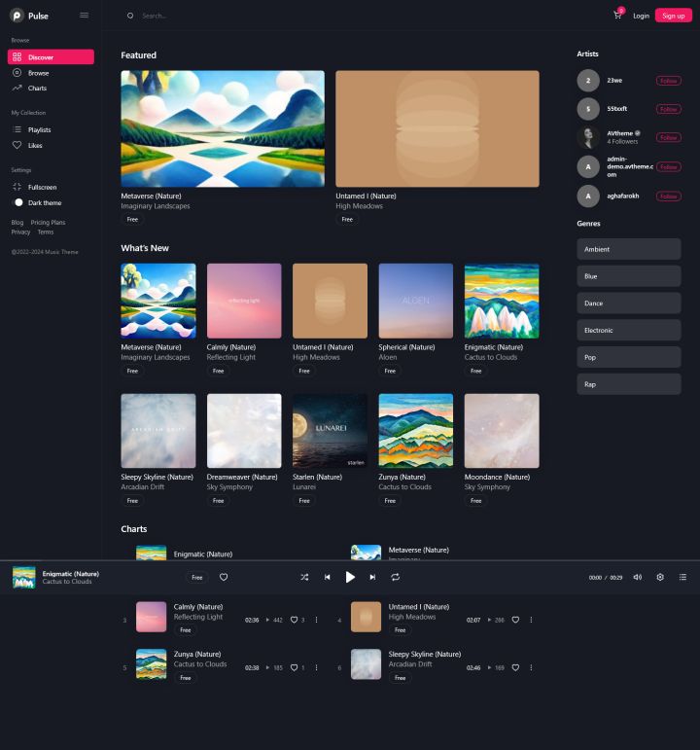The width and height of the screenshot is (700, 750).
Task: Click the now playing Enigmatic thumbnail
Action: point(24,577)
